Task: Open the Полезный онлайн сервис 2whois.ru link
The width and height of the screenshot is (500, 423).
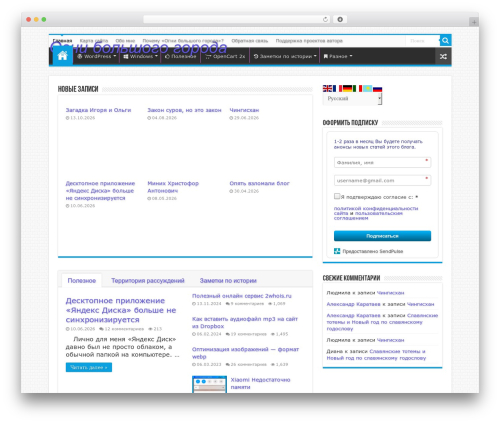Action: click(242, 296)
